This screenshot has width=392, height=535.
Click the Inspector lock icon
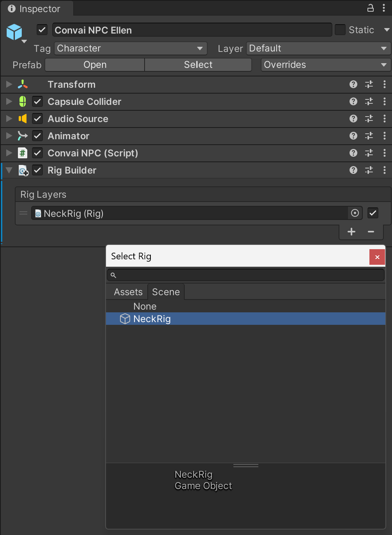point(370,8)
